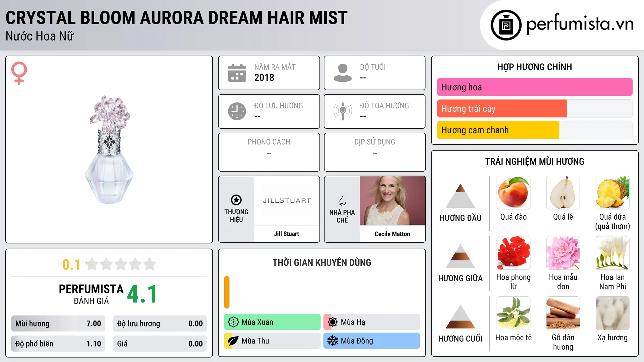Click the Hoa mộc tê osmanthus image
This screenshot has width=644, height=362.
(x=514, y=313)
